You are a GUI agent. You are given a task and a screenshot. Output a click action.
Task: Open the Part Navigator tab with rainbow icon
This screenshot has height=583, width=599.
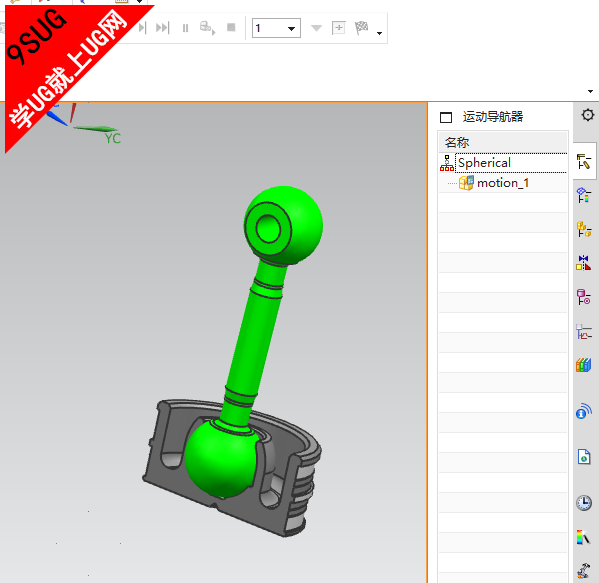[584, 195]
